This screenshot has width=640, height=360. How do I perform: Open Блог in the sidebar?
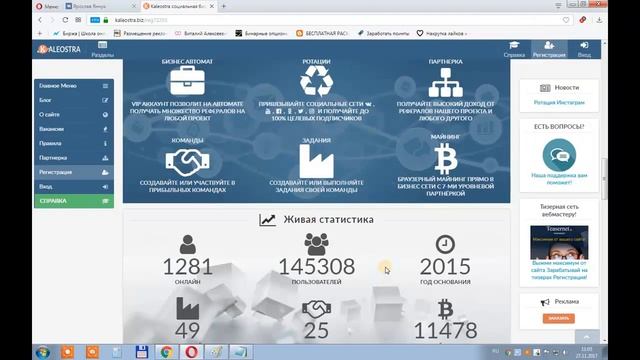tap(74, 100)
